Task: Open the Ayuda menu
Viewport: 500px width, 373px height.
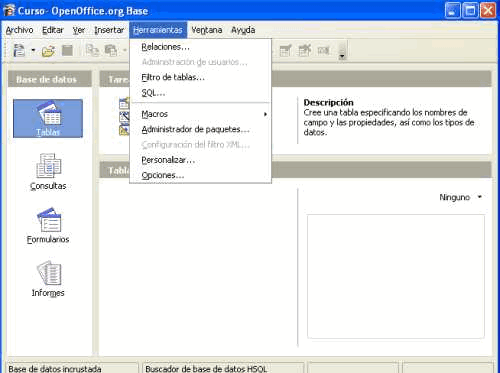Action: tap(243, 30)
